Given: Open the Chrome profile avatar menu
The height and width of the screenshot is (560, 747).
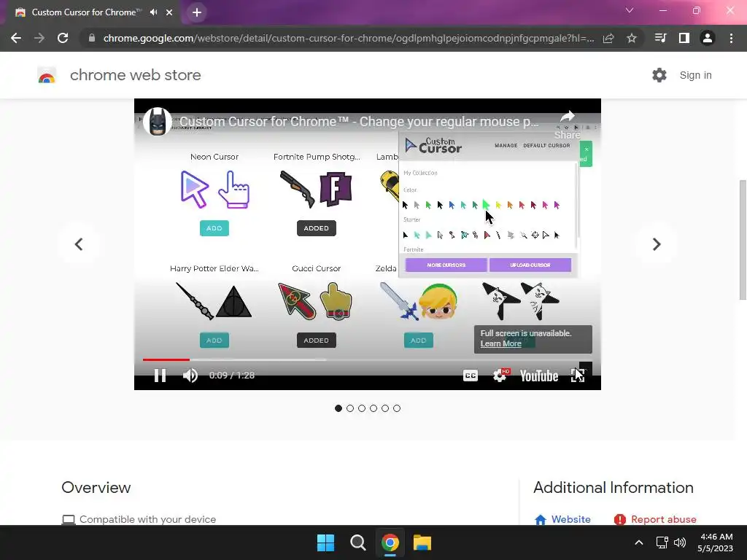Looking at the screenshot, I should point(708,38).
